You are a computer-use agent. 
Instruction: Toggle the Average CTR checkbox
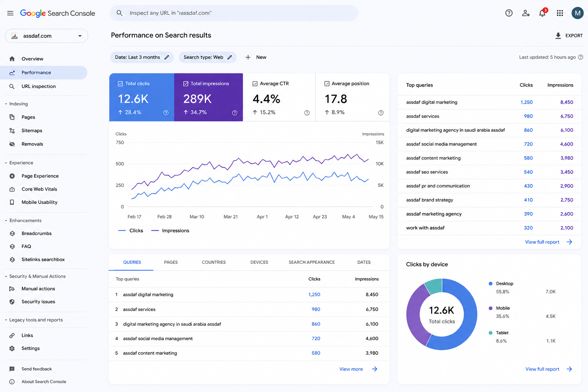point(255,83)
